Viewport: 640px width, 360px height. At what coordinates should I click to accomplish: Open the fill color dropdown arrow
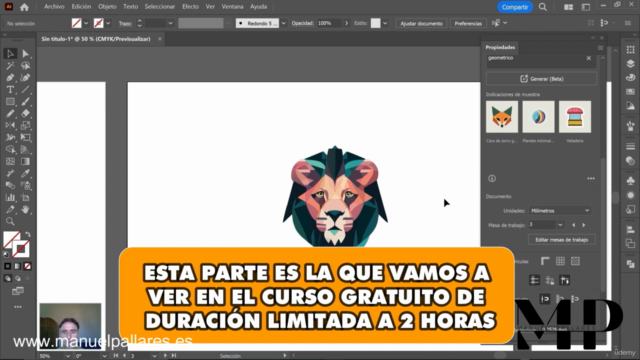click(x=86, y=23)
